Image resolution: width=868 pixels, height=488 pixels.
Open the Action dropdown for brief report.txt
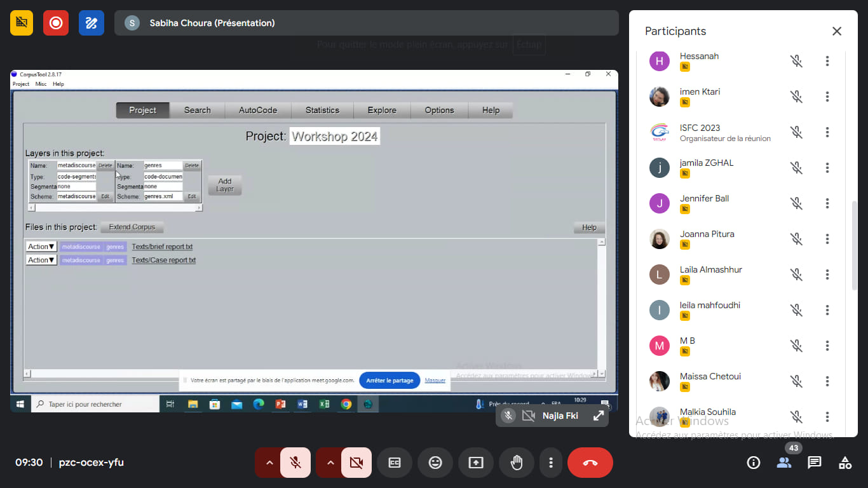pos(41,247)
